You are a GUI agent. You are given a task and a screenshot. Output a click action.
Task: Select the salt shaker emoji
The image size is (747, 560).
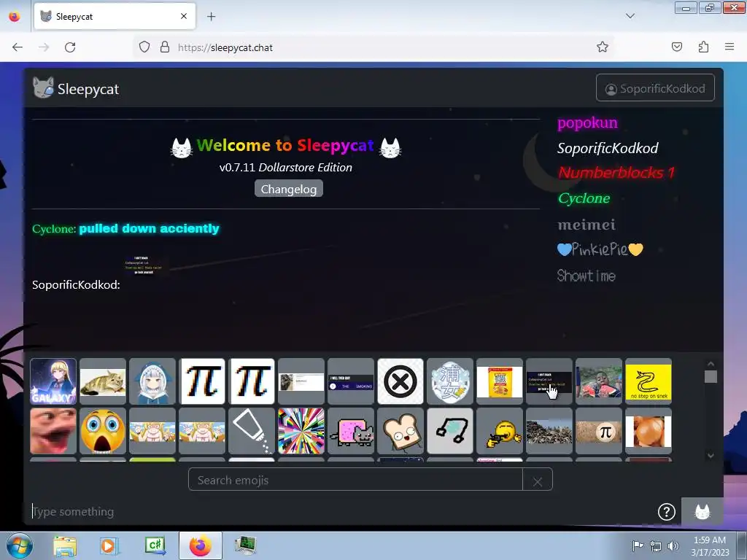(x=252, y=431)
